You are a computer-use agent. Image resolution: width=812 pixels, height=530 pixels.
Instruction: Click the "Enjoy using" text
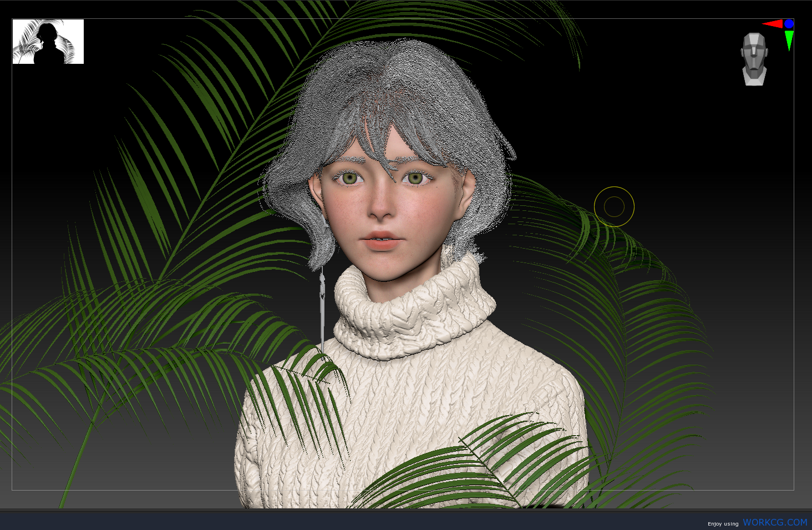(x=723, y=524)
